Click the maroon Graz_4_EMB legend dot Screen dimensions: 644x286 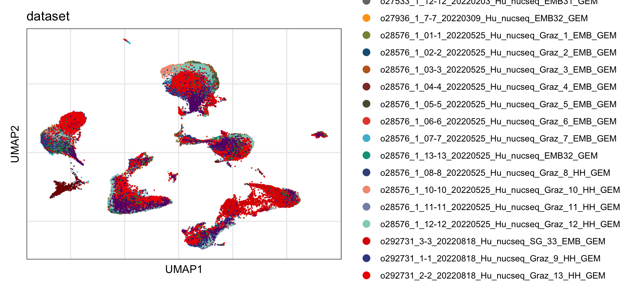(x=366, y=87)
